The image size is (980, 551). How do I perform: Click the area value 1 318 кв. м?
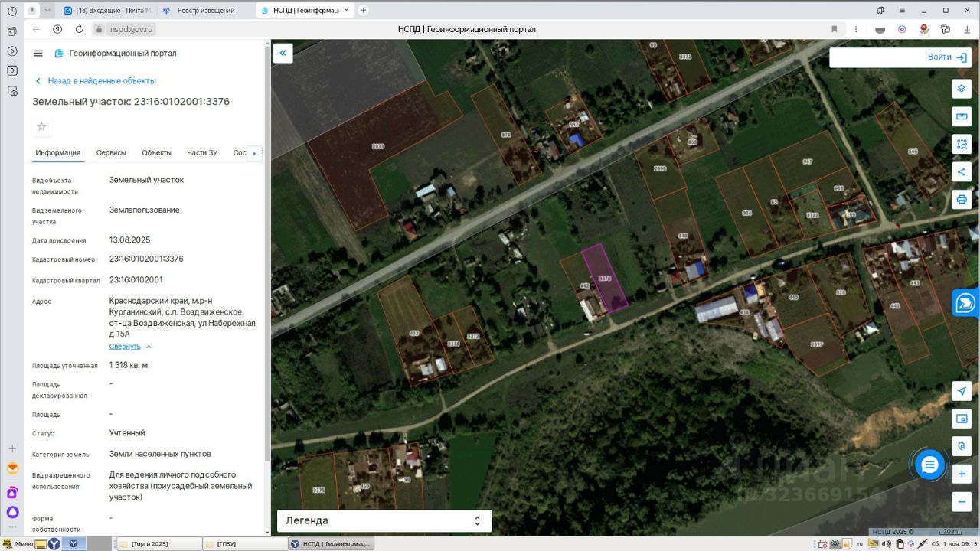(x=129, y=365)
